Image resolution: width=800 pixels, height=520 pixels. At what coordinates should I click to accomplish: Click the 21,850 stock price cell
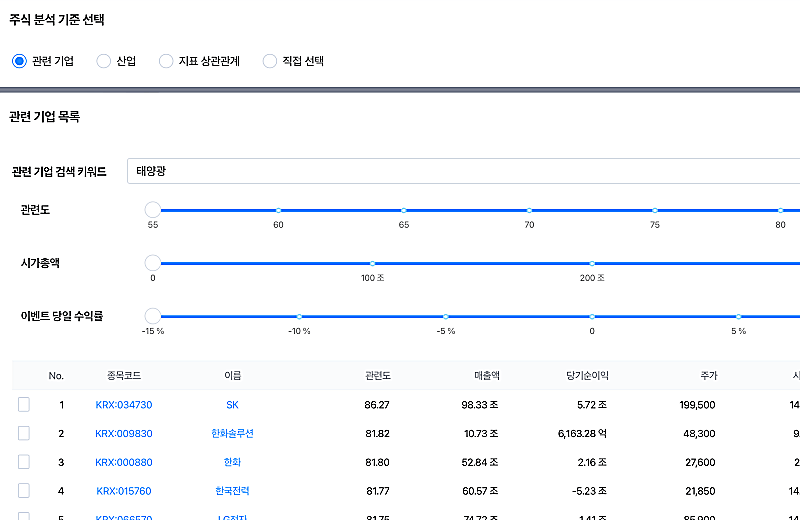click(x=700, y=490)
